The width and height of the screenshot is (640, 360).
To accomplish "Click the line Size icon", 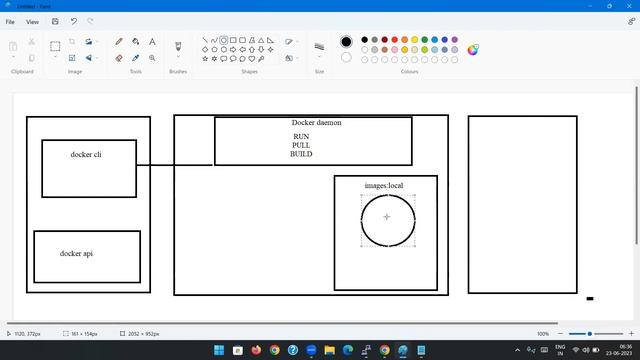I will [319, 47].
